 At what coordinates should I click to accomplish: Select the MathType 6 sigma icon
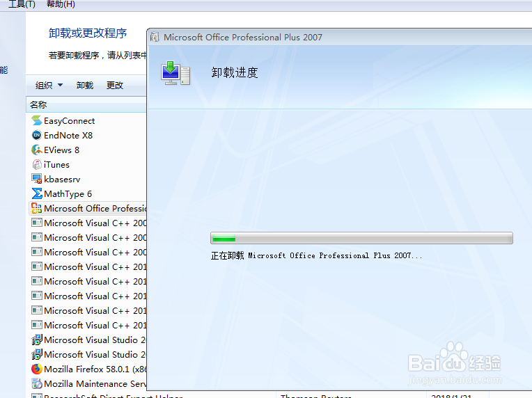37,193
